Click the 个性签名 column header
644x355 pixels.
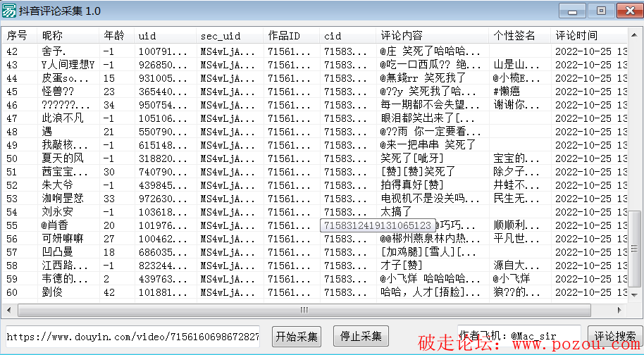[519, 36]
